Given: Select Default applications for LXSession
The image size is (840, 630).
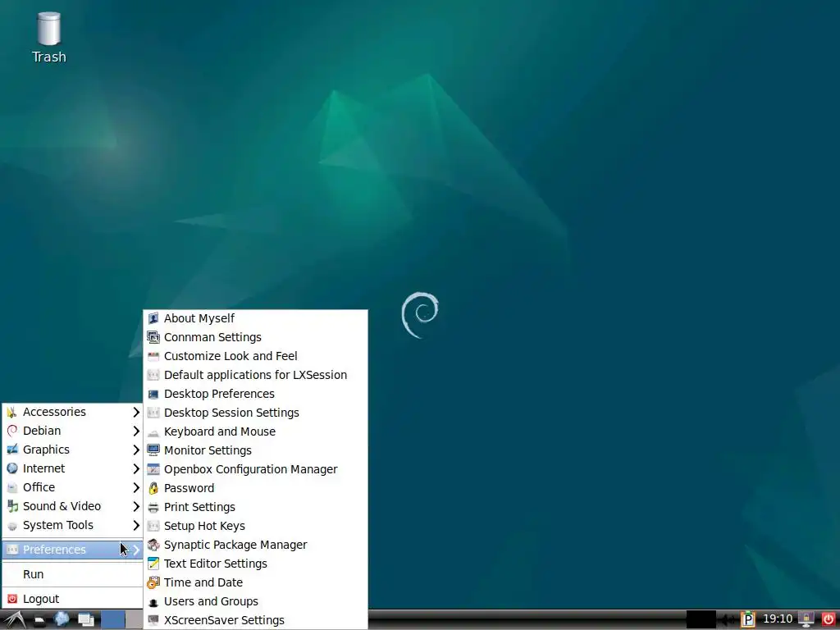Looking at the screenshot, I should 256,375.
